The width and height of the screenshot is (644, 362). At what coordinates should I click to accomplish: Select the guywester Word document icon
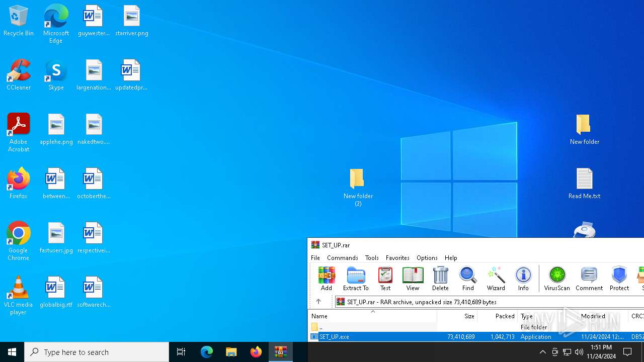94,21
